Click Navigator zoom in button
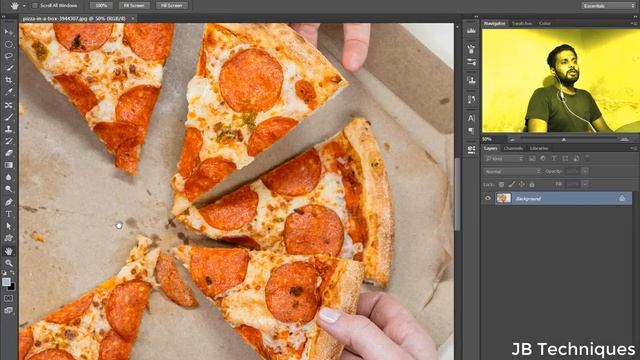The height and width of the screenshot is (360, 640). coord(624,140)
